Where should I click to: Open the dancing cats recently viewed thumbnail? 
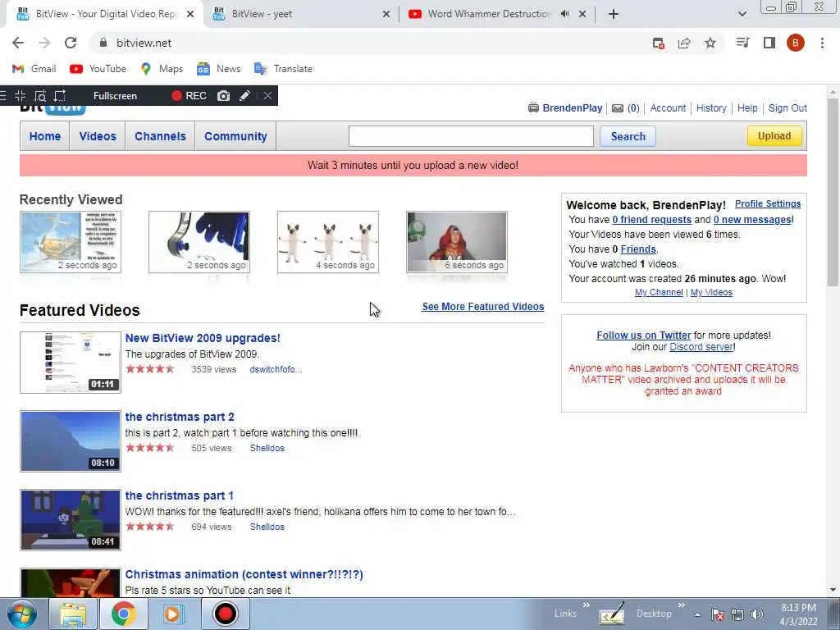(328, 242)
